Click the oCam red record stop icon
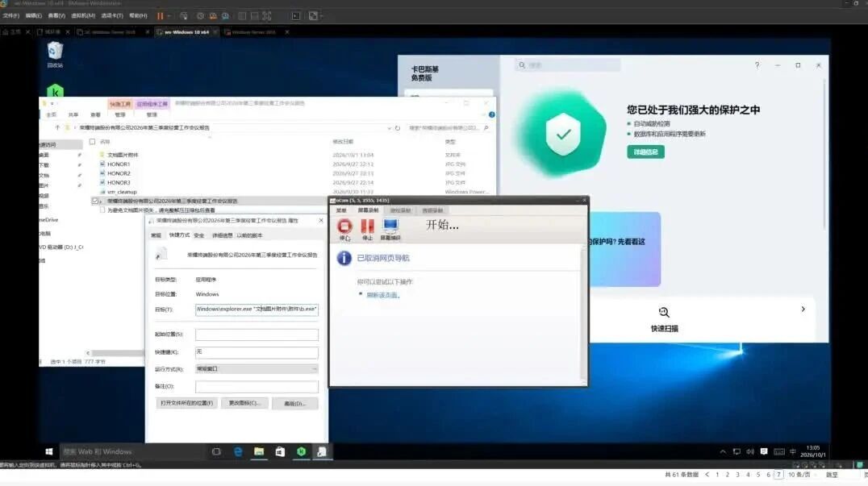The height and width of the screenshot is (486, 868). pyautogui.click(x=344, y=226)
